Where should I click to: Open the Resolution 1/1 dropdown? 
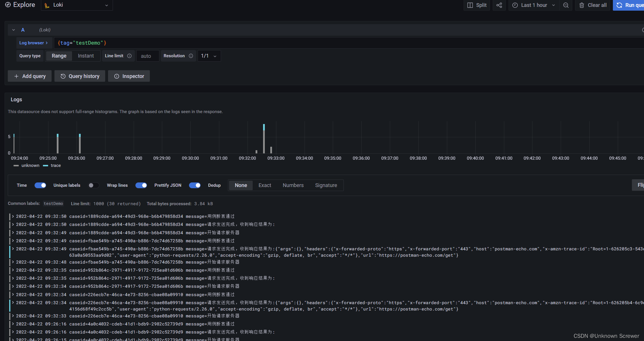coord(209,56)
